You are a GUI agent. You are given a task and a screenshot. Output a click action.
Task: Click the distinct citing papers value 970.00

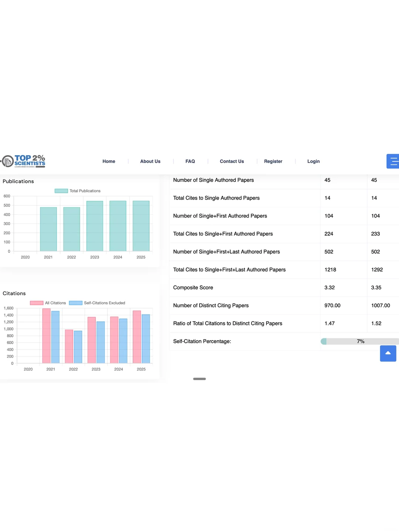point(332,306)
